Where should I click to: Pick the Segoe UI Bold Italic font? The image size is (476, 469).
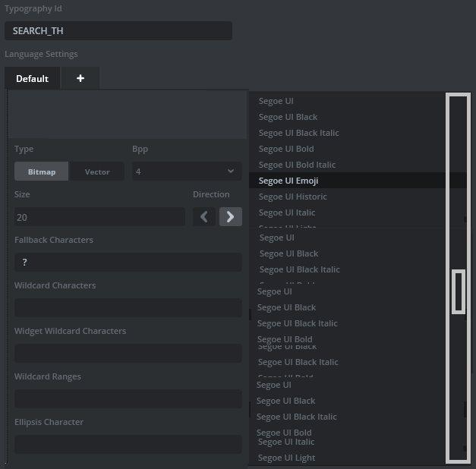(x=297, y=165)
